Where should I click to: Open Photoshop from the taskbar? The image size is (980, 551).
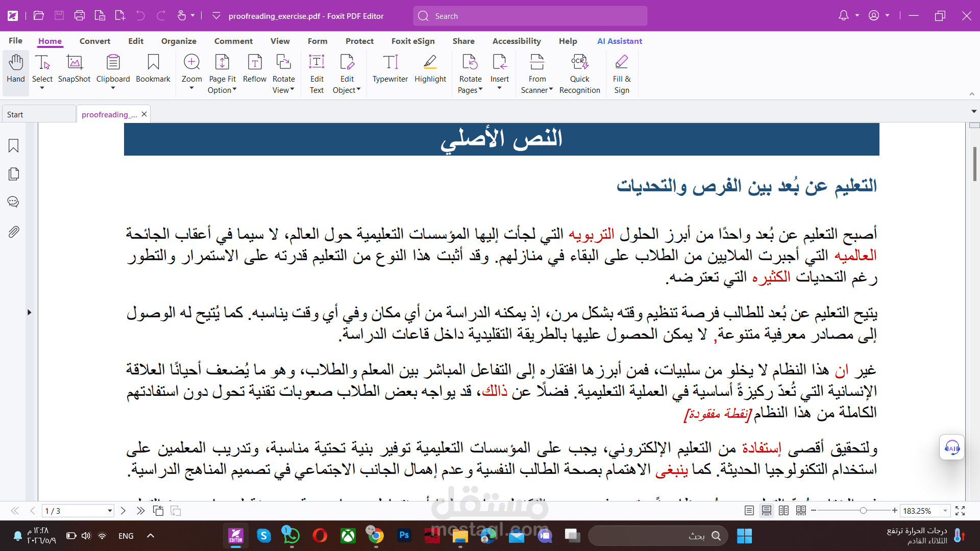point(404,536)
